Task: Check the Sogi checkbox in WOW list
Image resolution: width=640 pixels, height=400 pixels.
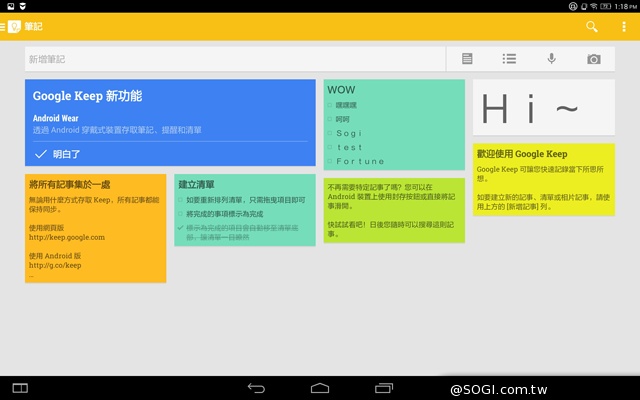Action: pyautogui.click(x=329, y=132)
